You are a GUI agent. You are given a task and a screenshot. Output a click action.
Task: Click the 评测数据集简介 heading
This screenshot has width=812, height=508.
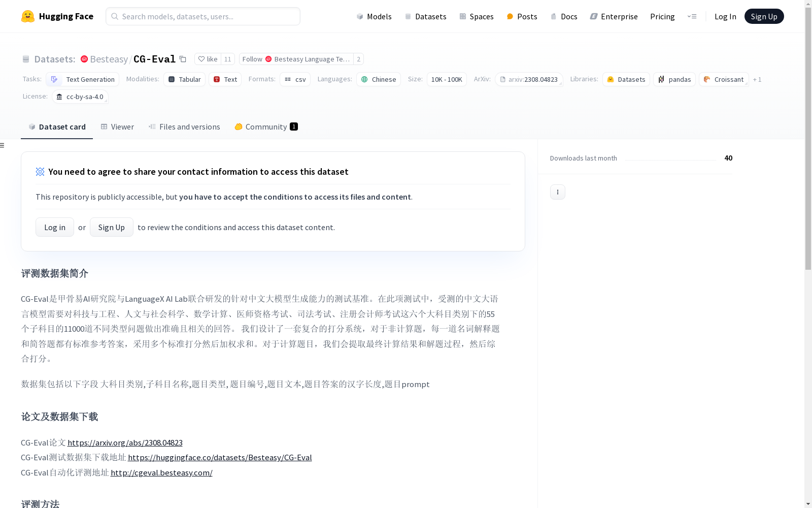click(55, 273)
